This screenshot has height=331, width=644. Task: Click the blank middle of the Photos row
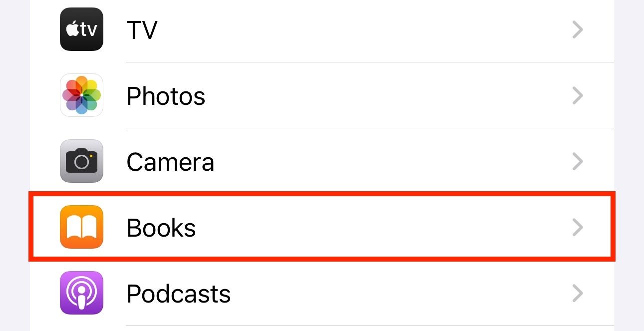[374, 95]
